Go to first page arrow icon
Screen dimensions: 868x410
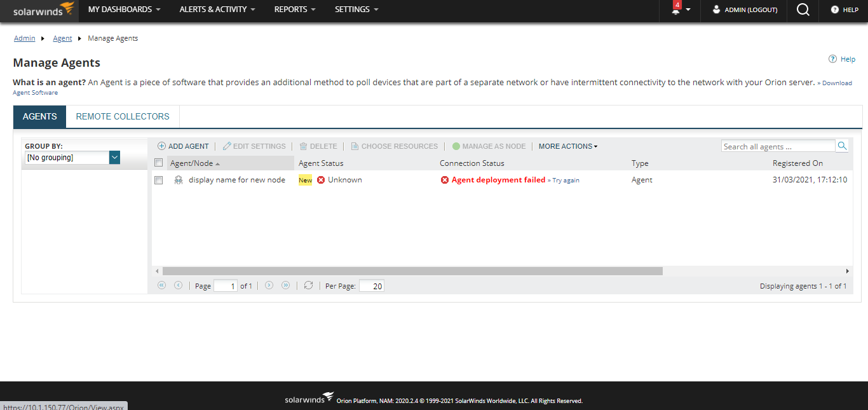click(x=161, y=286)
